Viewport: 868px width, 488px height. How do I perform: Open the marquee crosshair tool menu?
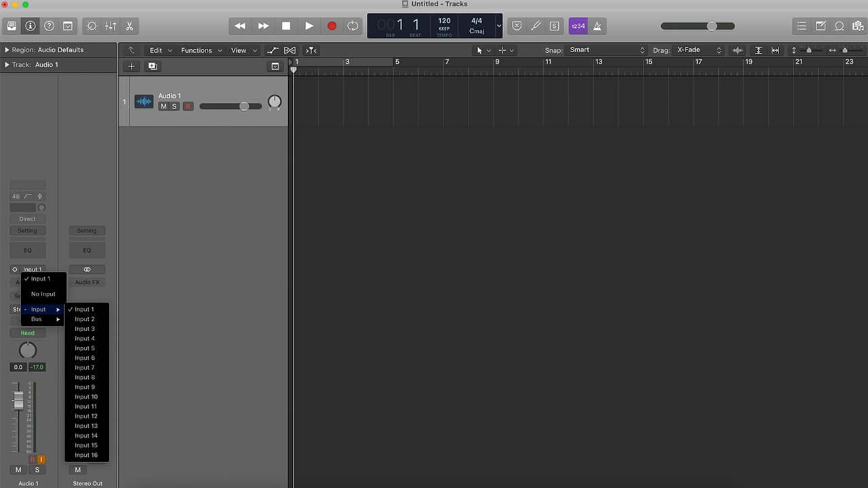coord(506,50)
